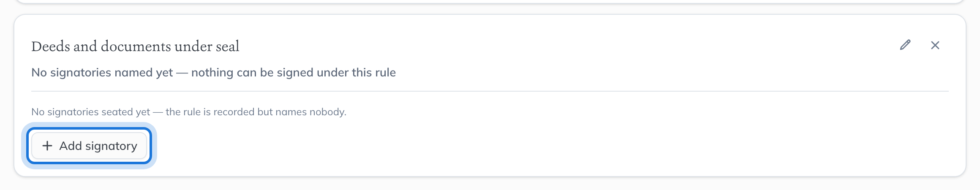Screen dimensions: 980x190
Task: Click the bottom edge of the card above
Action: 490,2
